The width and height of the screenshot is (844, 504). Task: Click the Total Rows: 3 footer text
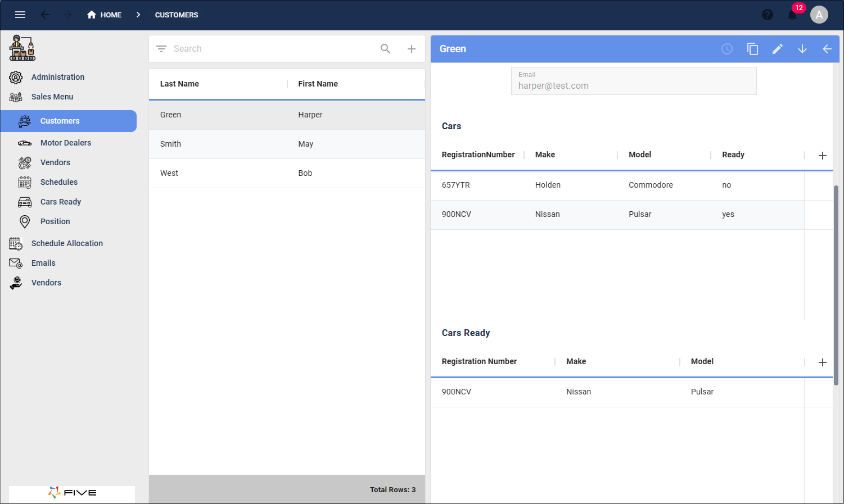[392, 490]
